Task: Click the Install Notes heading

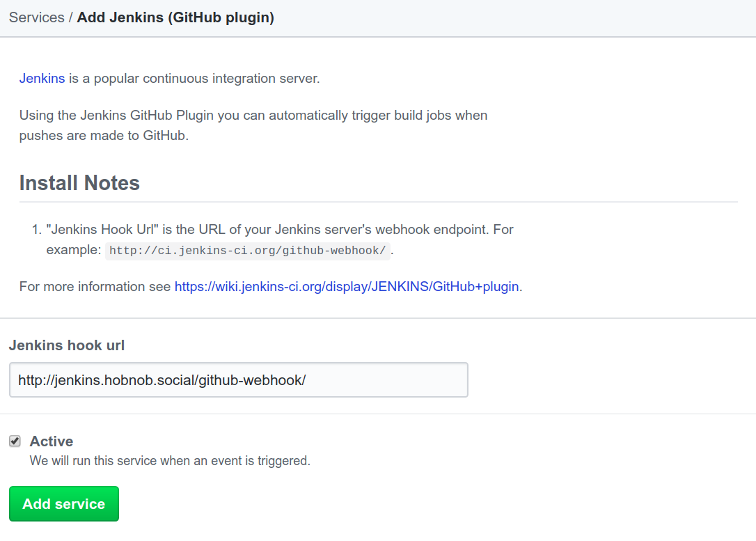Action: click(79, 183)
